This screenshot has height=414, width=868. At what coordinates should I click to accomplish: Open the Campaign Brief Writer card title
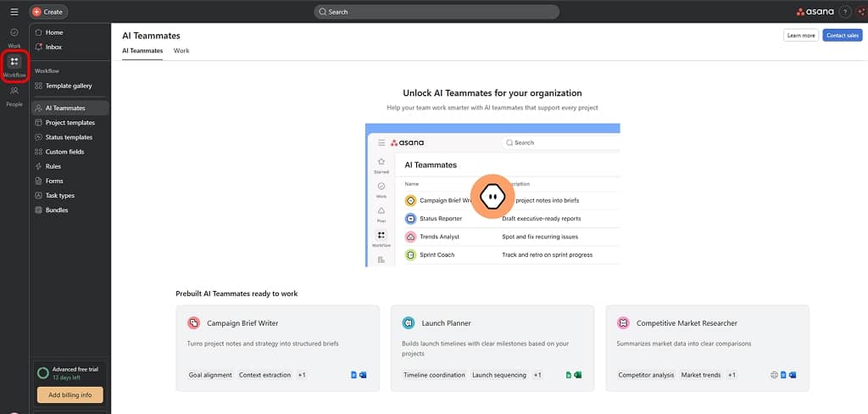(x=242, y=323)
